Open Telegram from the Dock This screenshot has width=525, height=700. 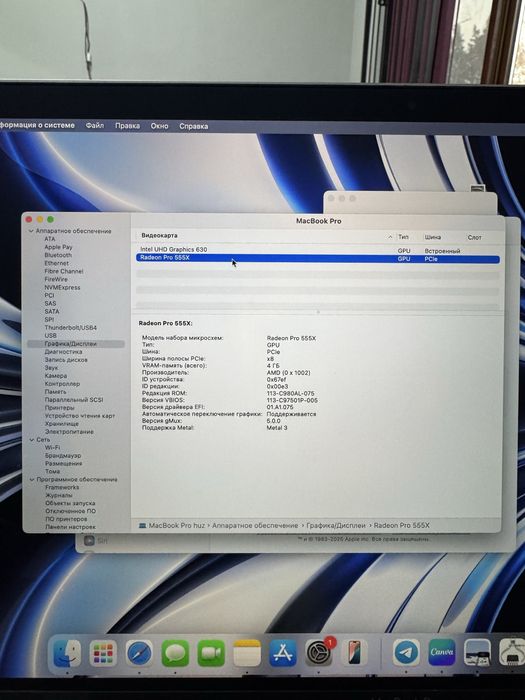[406, 654]
